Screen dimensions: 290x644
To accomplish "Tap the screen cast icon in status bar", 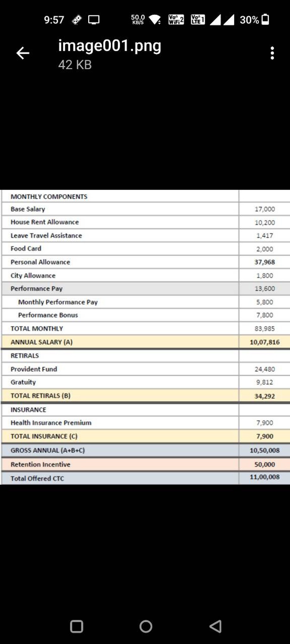I will tap(94, 20).
